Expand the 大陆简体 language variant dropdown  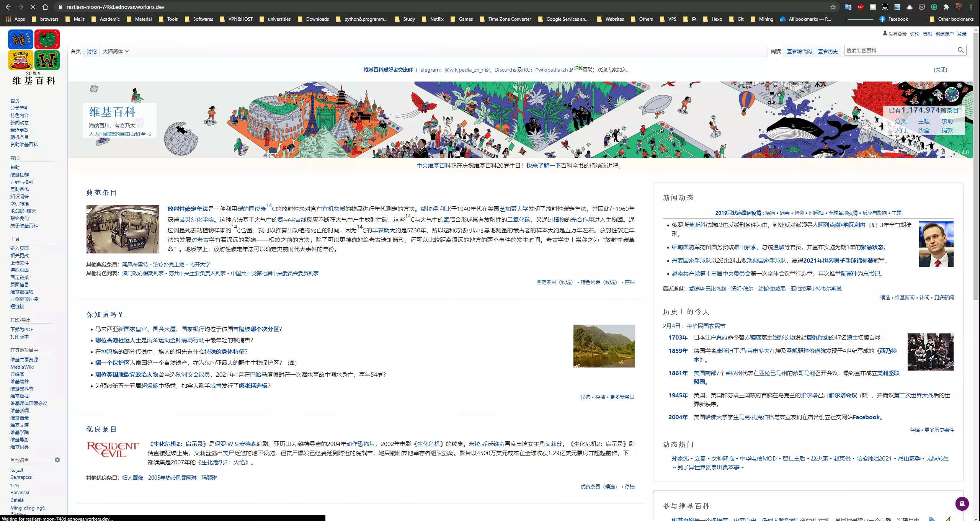coord(116,51)
